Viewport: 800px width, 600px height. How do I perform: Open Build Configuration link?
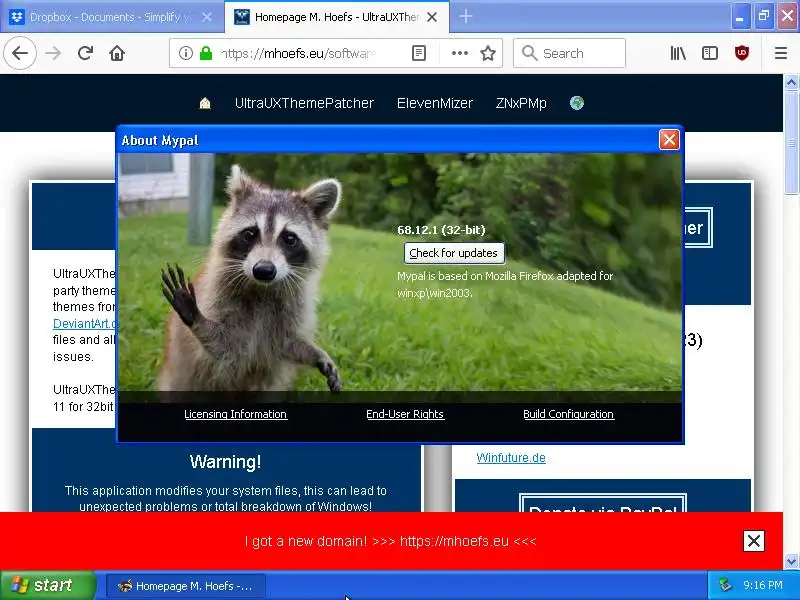pyautogui.click(x=568, y=414)
